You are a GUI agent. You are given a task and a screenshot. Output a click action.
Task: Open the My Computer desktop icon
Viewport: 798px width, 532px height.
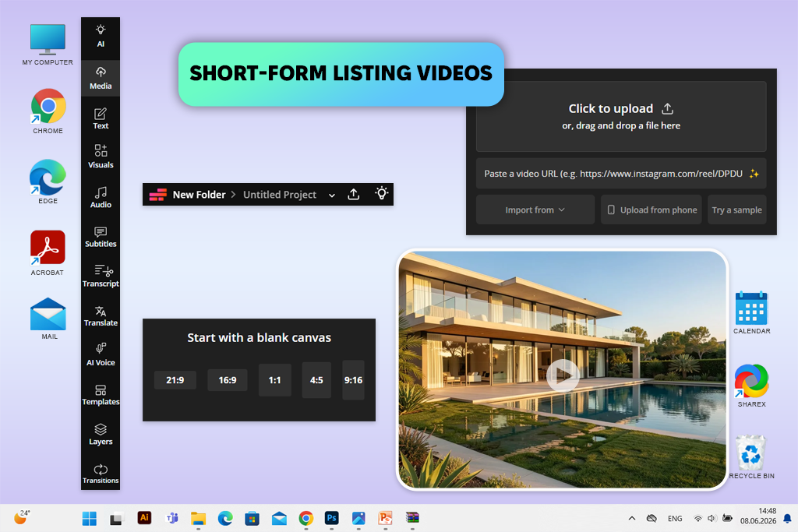48,44
